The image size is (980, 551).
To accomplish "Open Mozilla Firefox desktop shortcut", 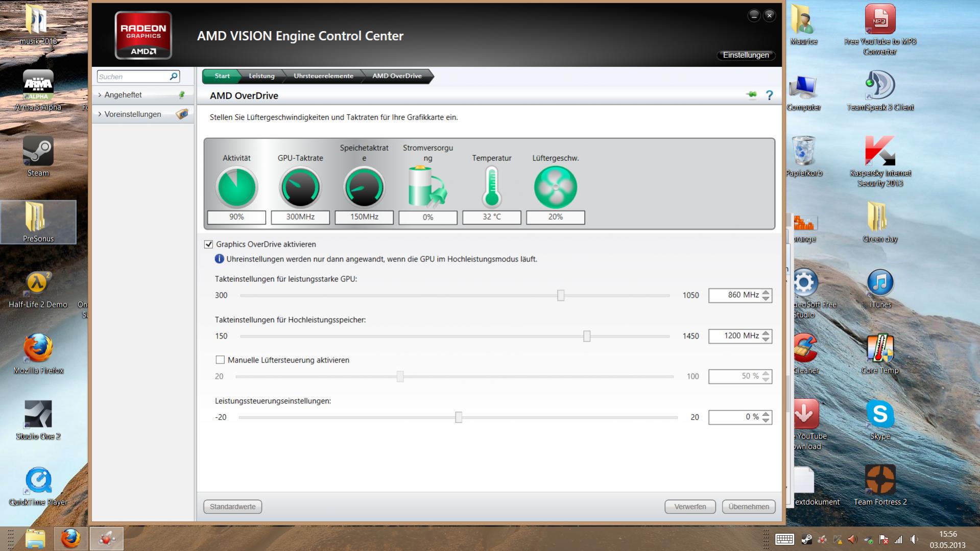I will point(38,354).
